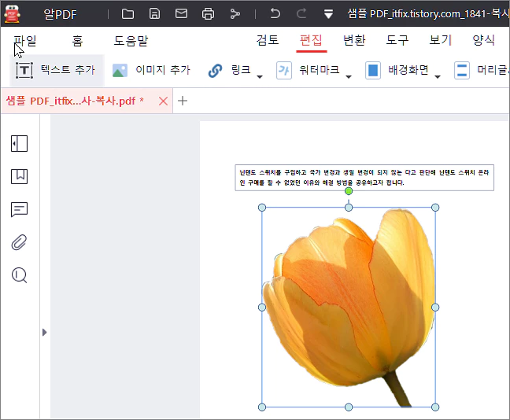Send the PDF by email with the envelope icon
The image size is (510, 420).
(x=181, y=13)
